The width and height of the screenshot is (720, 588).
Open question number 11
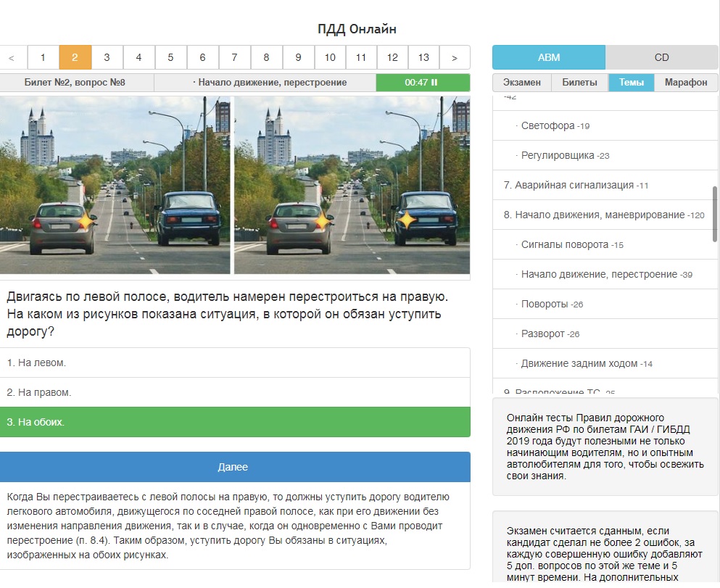pos(361,57)
